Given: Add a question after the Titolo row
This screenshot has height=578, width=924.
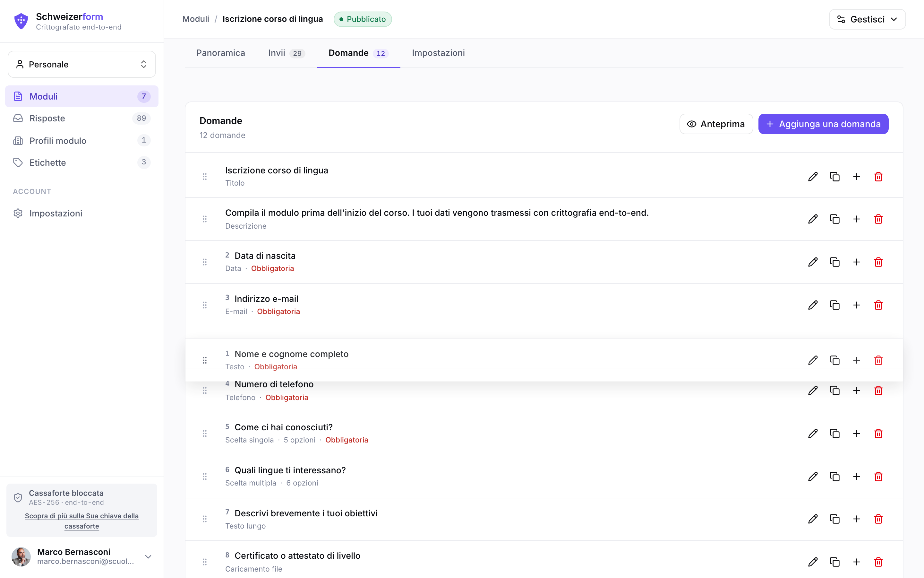Looking at the screenshot, I should click(x=856, y=177).
